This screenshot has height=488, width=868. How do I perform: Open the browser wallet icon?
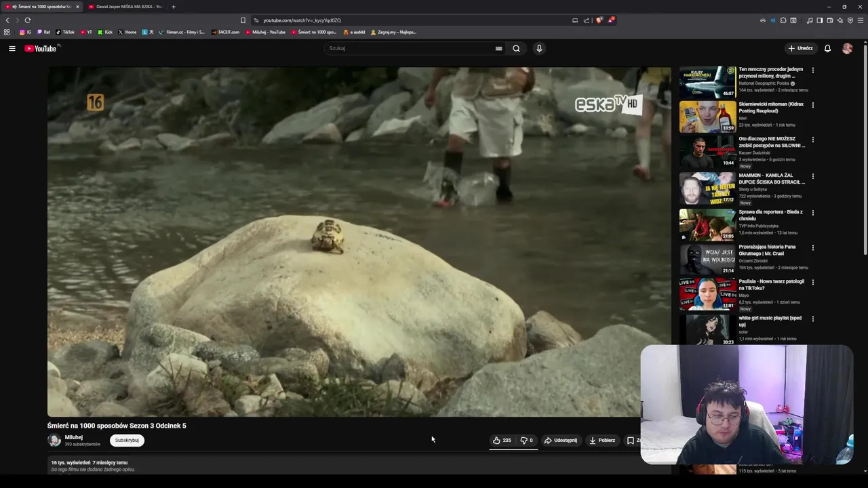point(829,20)
